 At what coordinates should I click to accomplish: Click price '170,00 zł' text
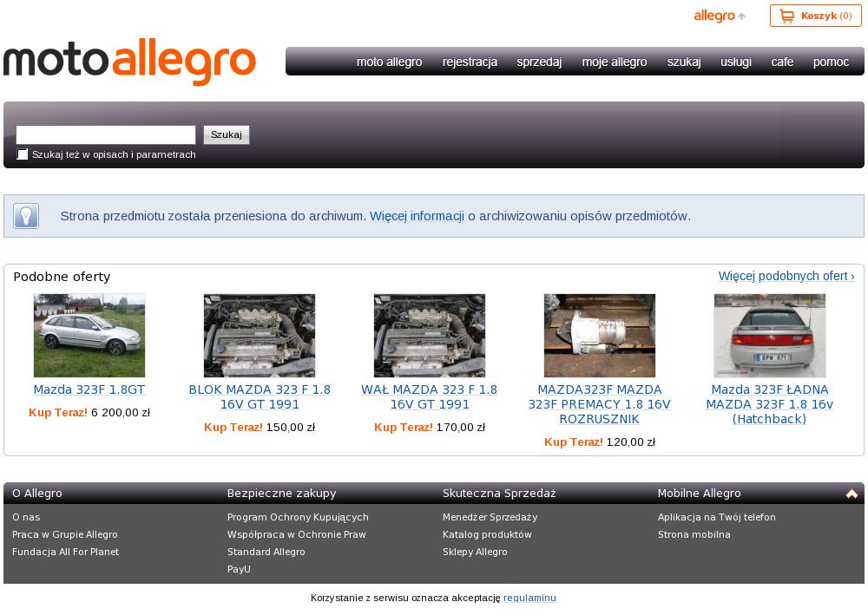[x=461, y=428]
